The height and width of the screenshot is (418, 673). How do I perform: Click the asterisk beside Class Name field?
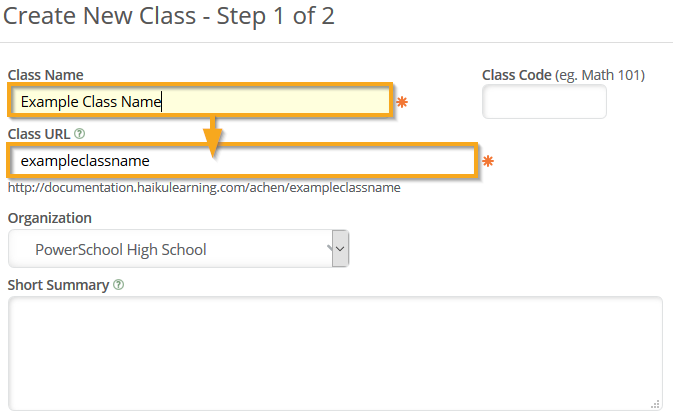point(402,102)
